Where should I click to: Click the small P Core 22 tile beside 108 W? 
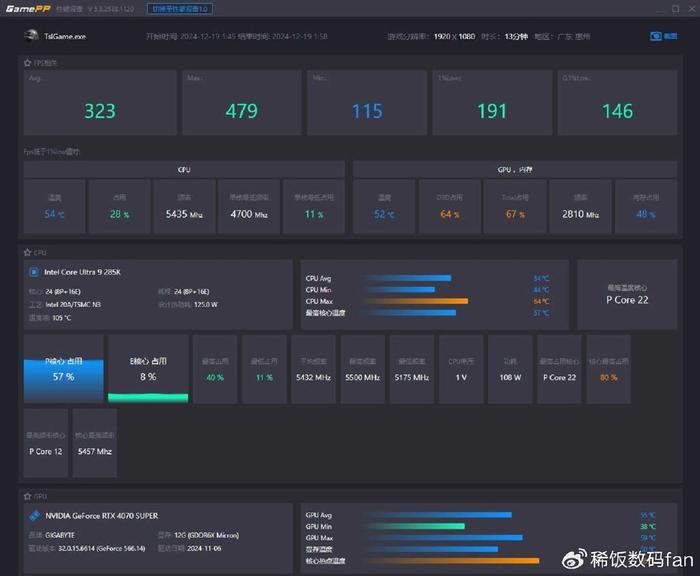559,369
